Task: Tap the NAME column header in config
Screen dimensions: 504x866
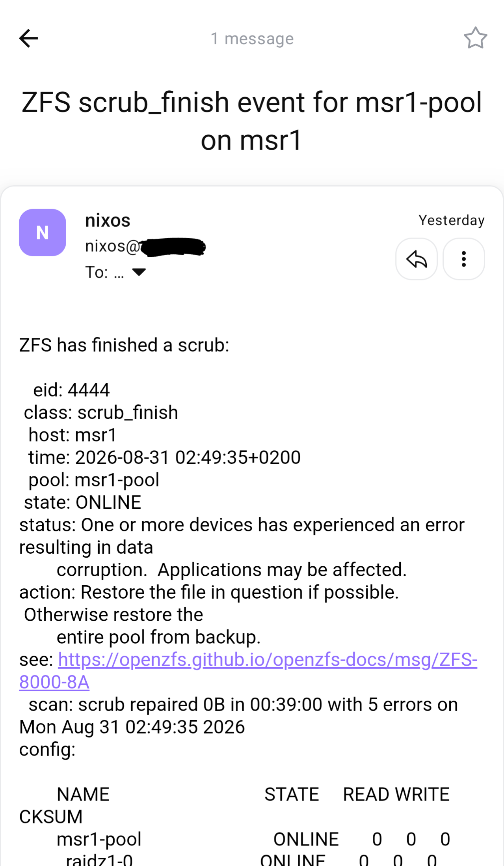Action: [83, 794]
